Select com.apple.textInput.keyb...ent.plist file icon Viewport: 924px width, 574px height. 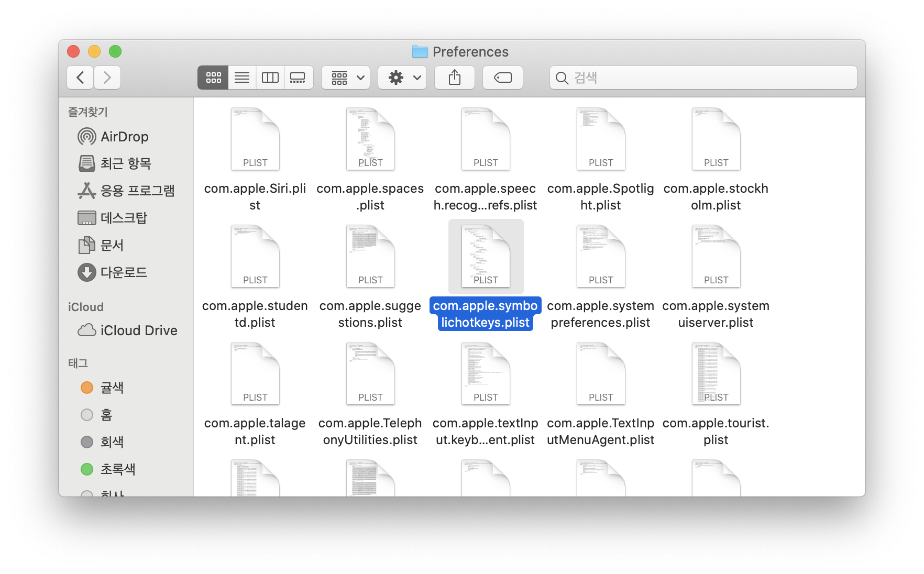(x=486, y=373)
